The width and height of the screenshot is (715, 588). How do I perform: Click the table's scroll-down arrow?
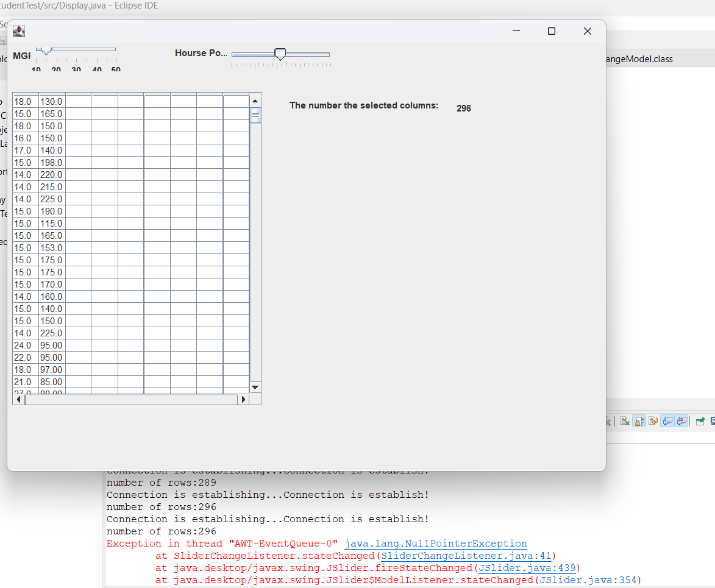tap(255, 387)
